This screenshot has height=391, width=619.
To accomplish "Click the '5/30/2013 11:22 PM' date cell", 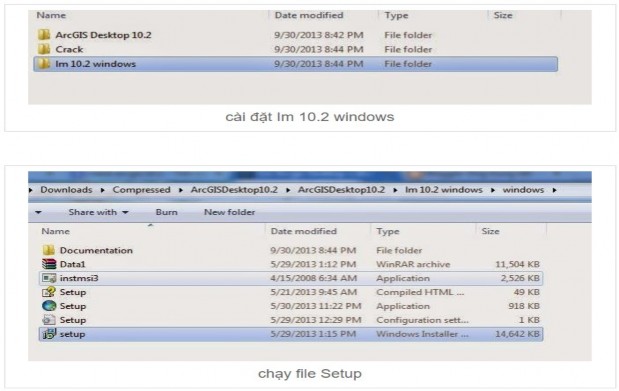I will (x=316, y=306).
